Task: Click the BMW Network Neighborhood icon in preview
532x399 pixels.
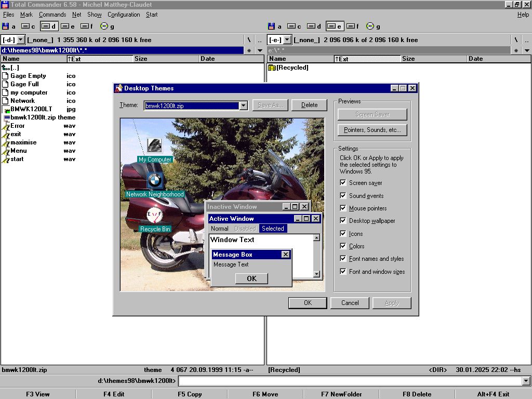Action: click(154, 181)
